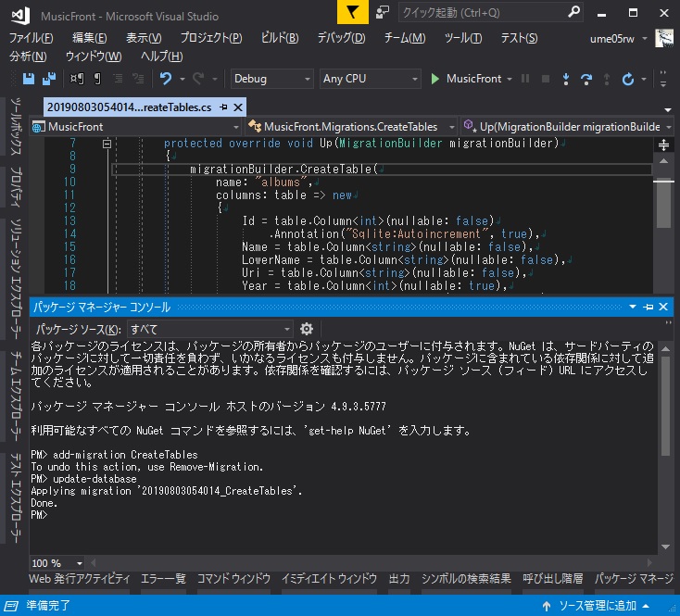Screen dimensions: 680x616
Task: Click the Undo arrow icon
Action: (166, 79)
